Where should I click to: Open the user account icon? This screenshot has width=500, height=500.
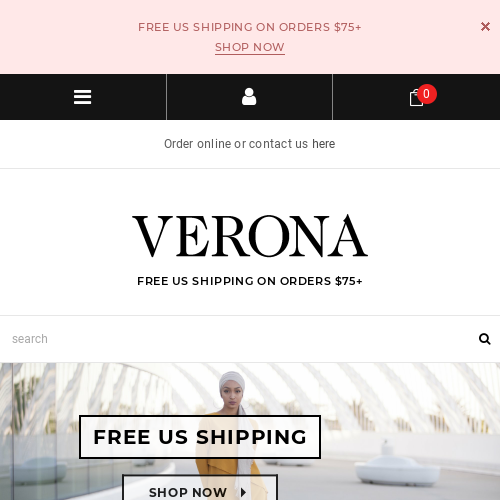click(249, 97)
